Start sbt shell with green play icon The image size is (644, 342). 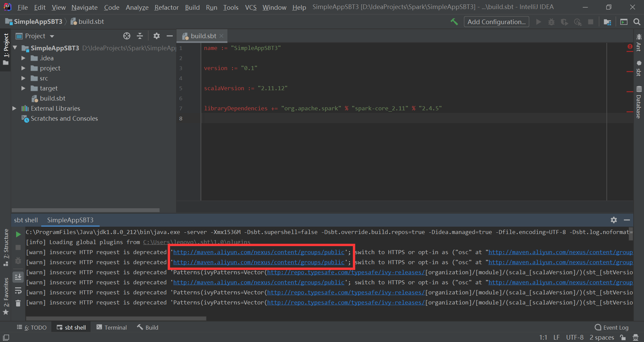point(18,234)
